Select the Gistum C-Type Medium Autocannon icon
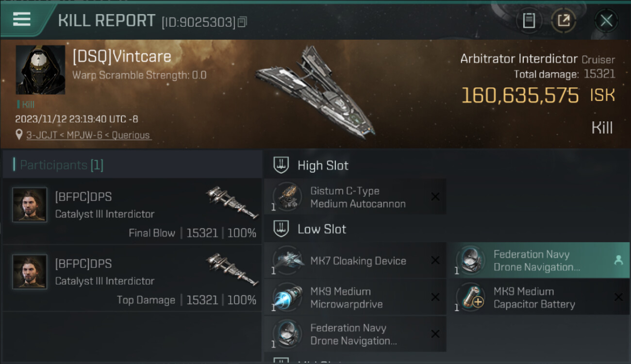This screenshot has height=364, width=631. 287,197
